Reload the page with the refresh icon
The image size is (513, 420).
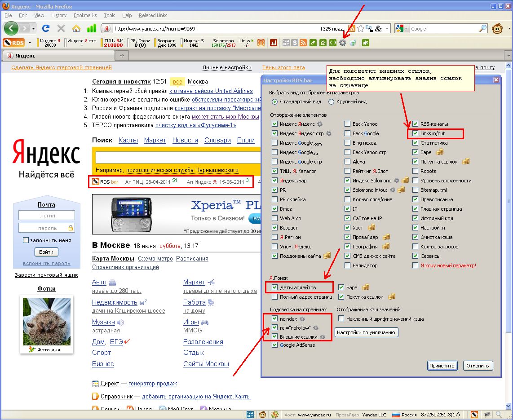tap(45, 28)
